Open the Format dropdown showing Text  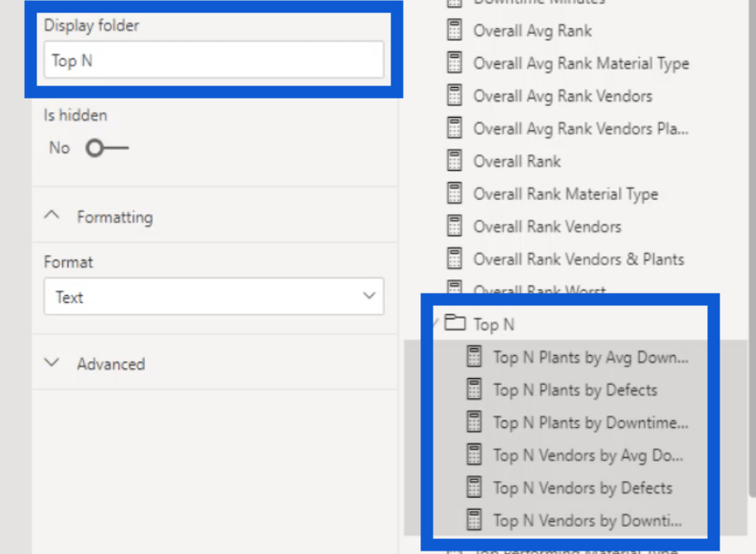214,296
